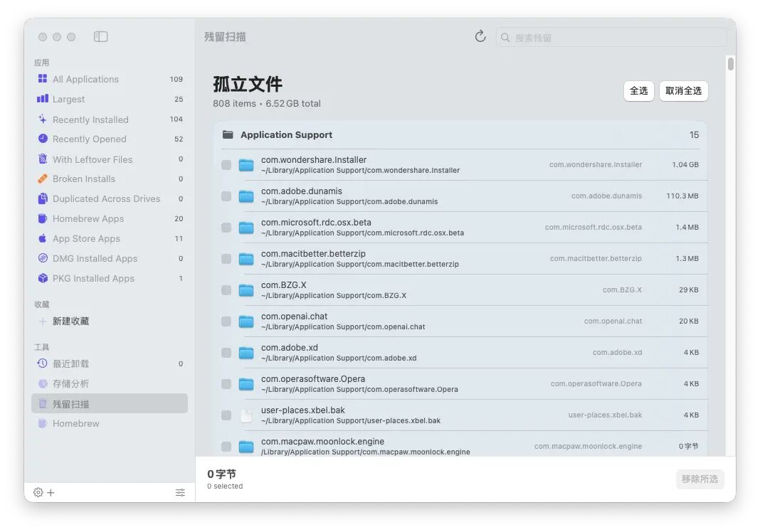
Task: Check the user-places.xbel.bak checkbox
Action: 226,415
